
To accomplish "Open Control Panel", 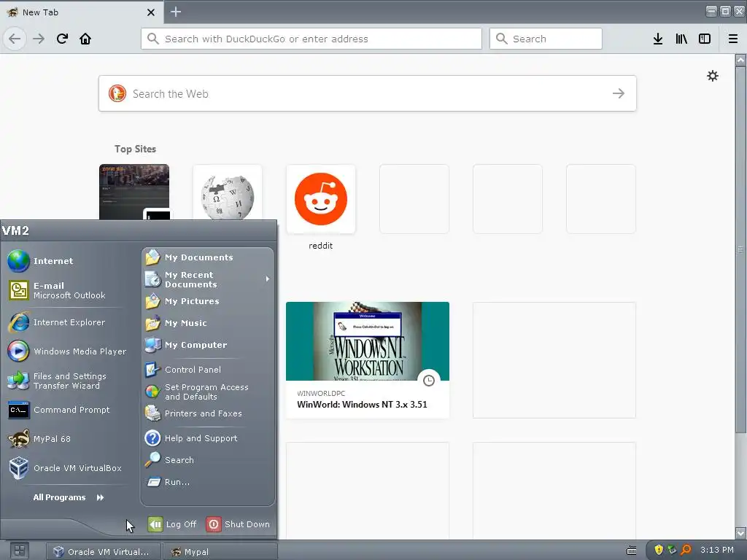I will pyautogui.click(x=208, y=370).
